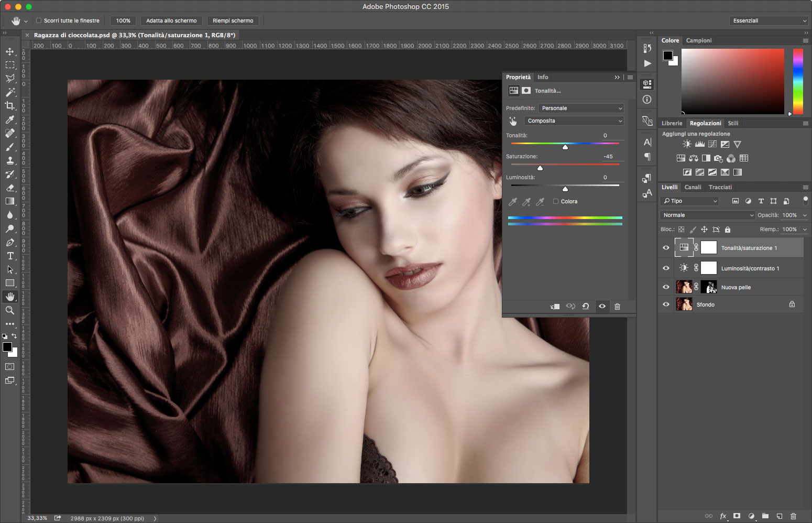Open the Tipo layer filter dropdown

[689, 201]
